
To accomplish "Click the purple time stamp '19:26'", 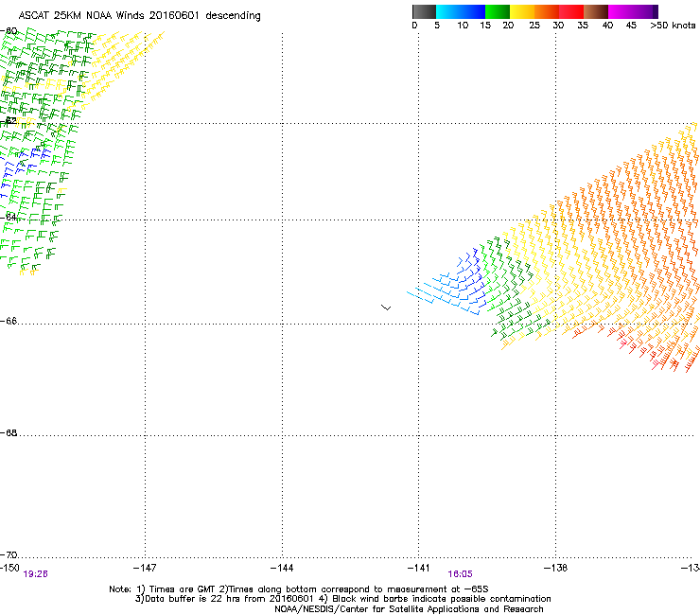I will 35,574.
